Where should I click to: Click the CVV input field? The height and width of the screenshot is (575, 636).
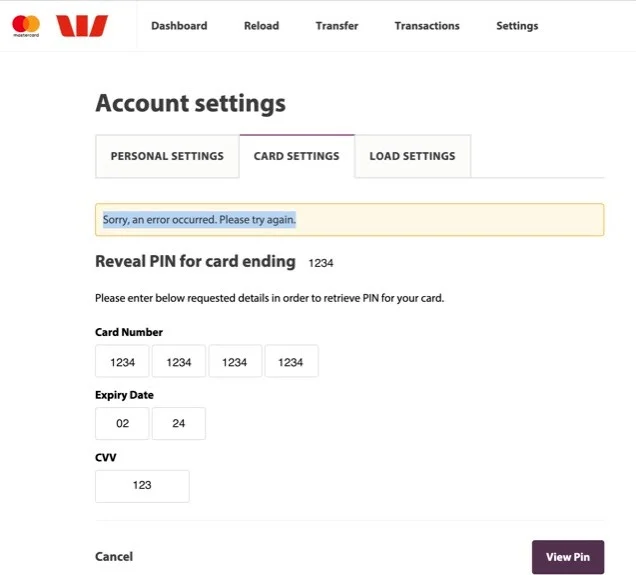(142, 486)
